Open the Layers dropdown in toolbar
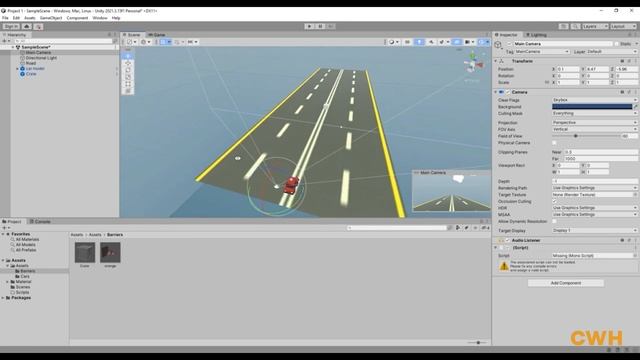 pos(596,27)
